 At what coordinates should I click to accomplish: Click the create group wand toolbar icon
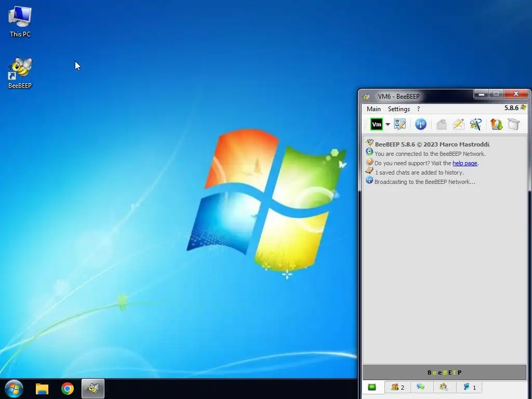(476, 124)
